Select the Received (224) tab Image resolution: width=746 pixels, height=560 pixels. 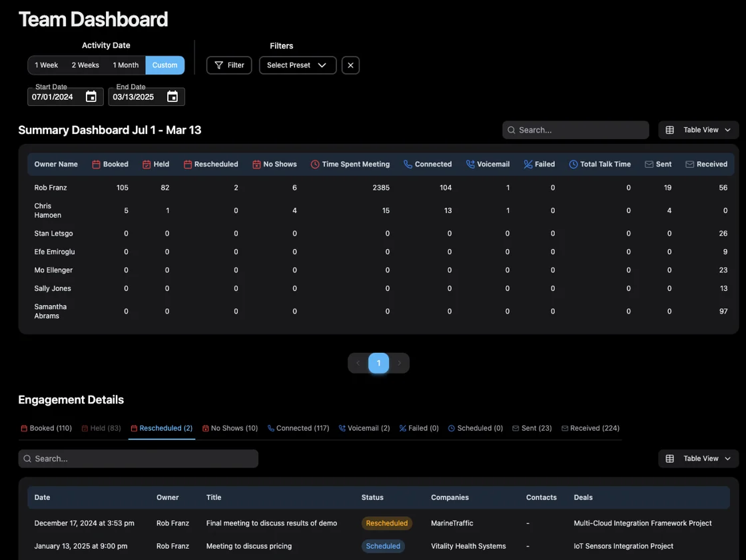click(590, 428)
